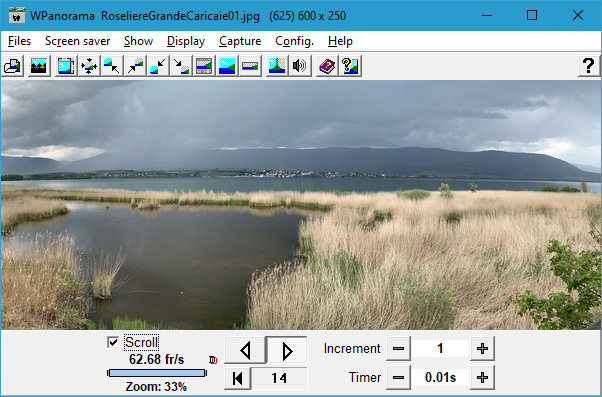Move the picture to the bottom-left corner
The image size is (602, 397).
pos(158,66)
